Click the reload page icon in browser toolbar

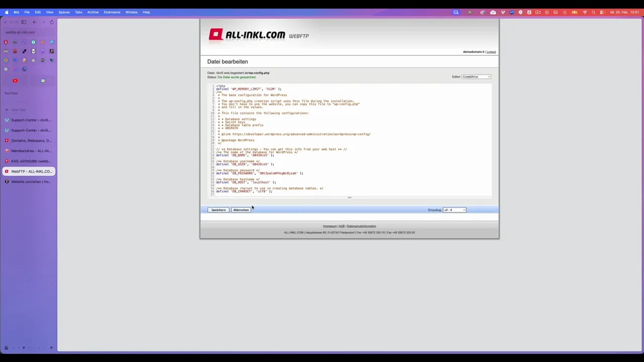52,22
